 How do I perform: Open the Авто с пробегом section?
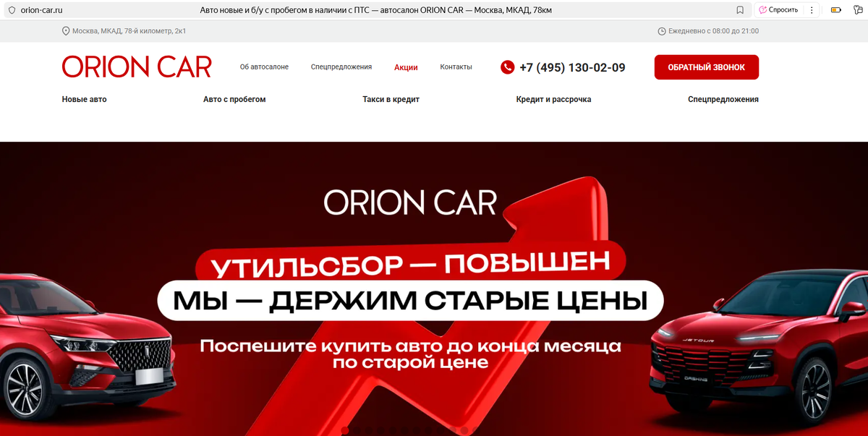coord(234,99)
